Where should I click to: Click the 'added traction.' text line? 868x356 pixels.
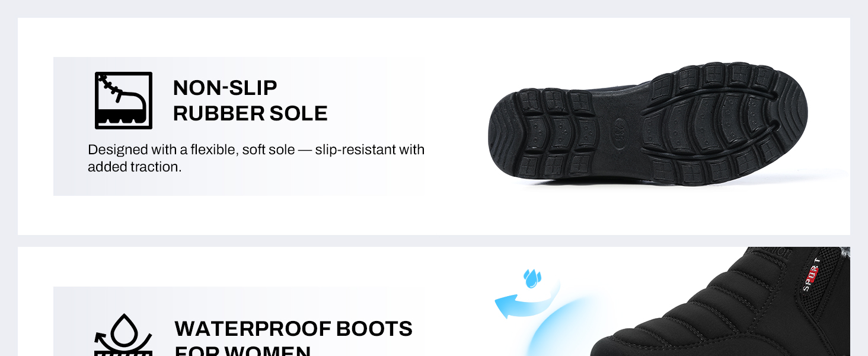point(135,167)
